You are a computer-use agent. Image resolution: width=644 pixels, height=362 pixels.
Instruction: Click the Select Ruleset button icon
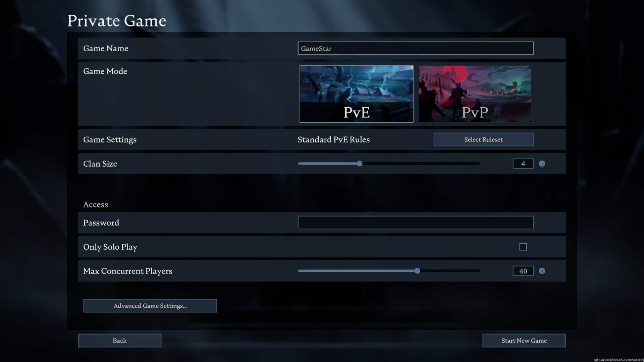[483, 139]
